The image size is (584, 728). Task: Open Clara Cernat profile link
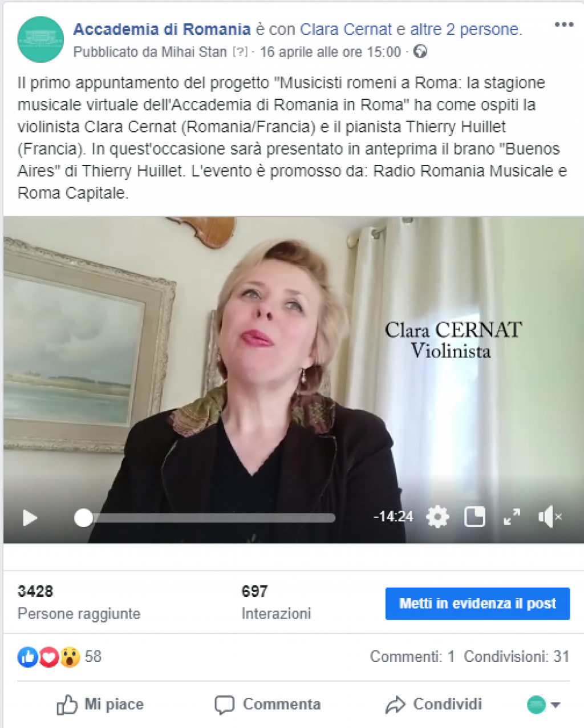(x=346, y=29)
